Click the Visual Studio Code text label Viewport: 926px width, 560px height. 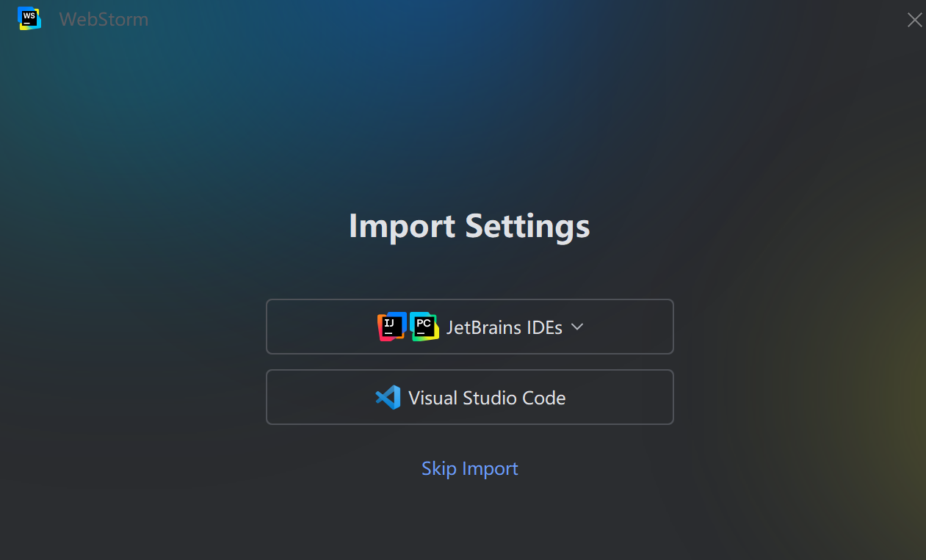coord(487,398)
